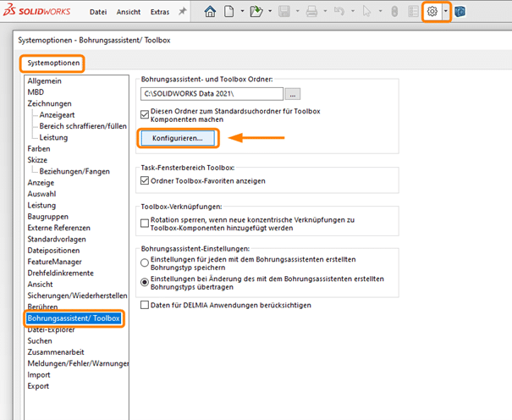Select Berühren in options list
This screenshot has height=420, width=512.
(42, 307)
